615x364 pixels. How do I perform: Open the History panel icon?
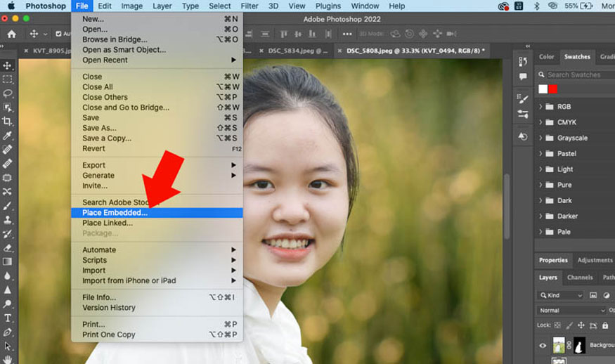[x=523, y=62]
